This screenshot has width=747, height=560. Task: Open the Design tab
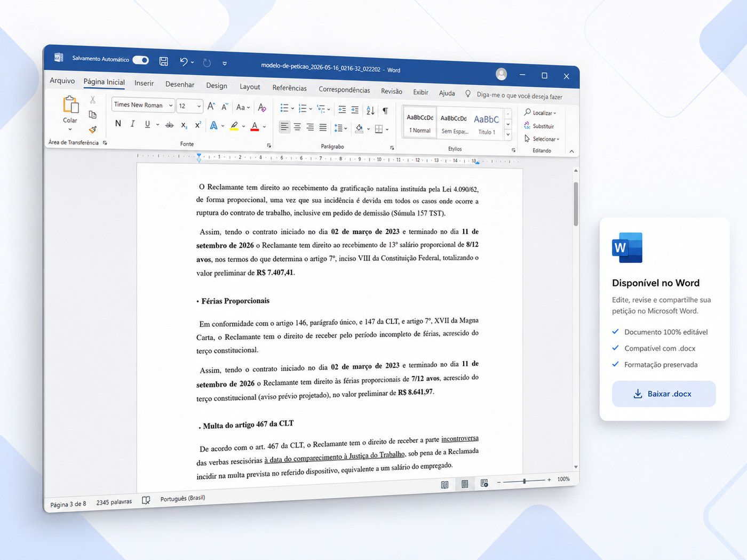217,85
